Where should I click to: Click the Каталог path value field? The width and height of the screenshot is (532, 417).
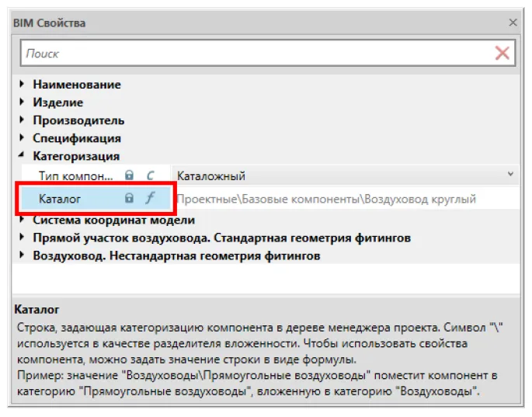[342, 199]
